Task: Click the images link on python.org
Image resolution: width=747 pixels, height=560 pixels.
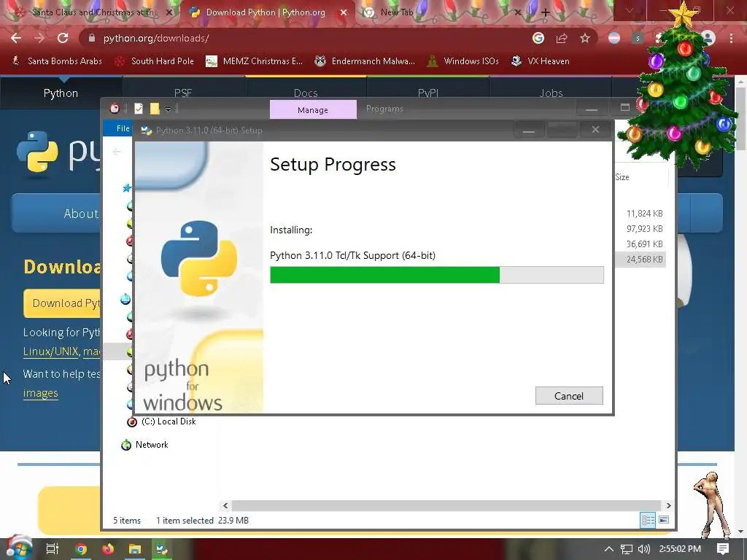Action: coord(41,393)
